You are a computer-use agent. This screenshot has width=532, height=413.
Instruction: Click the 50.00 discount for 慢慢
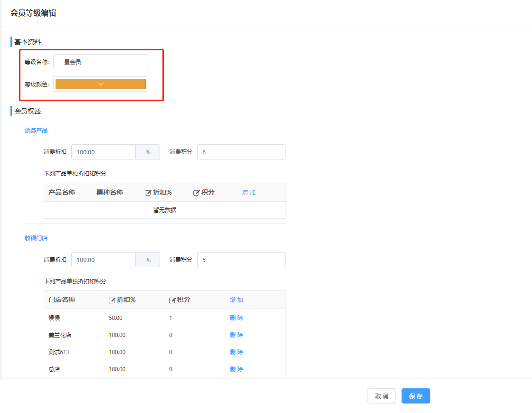(115, 318)
